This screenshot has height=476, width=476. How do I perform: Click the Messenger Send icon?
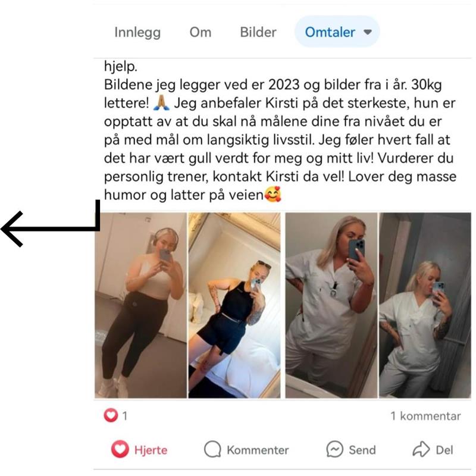coord(335,449)
